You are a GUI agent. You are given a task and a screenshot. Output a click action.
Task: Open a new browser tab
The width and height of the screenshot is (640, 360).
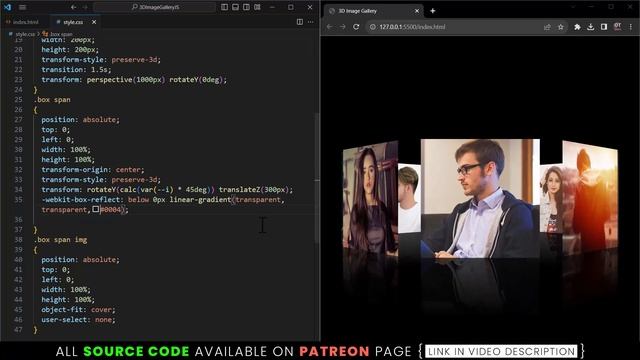(x=433, y=11)
